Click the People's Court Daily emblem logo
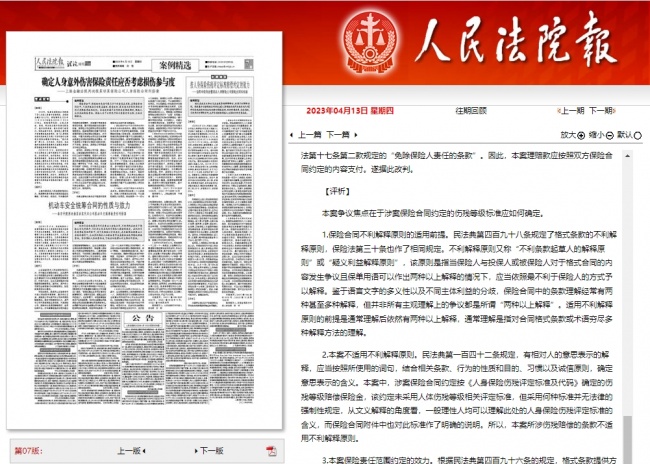The image size is (650, 464). (370, 43)
